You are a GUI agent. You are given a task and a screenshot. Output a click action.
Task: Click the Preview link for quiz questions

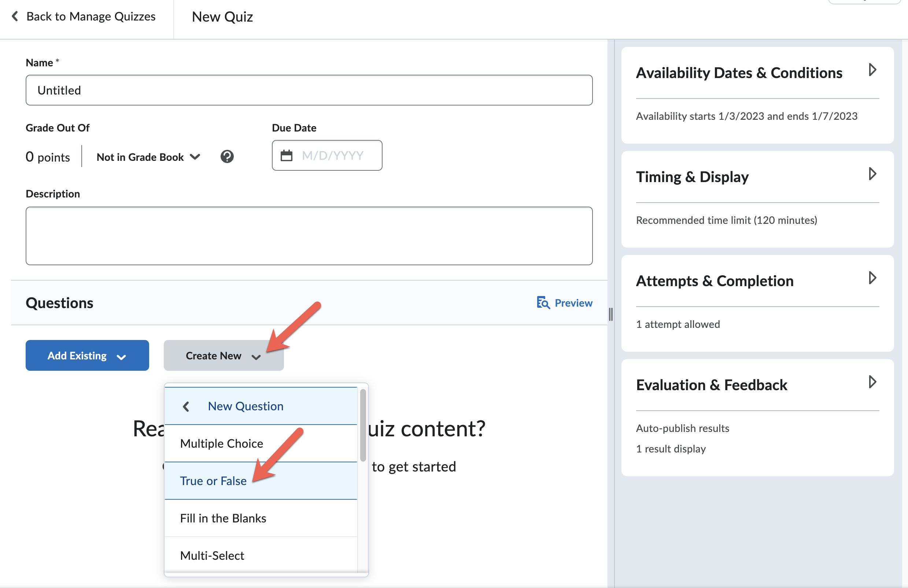tap(574, 303)
